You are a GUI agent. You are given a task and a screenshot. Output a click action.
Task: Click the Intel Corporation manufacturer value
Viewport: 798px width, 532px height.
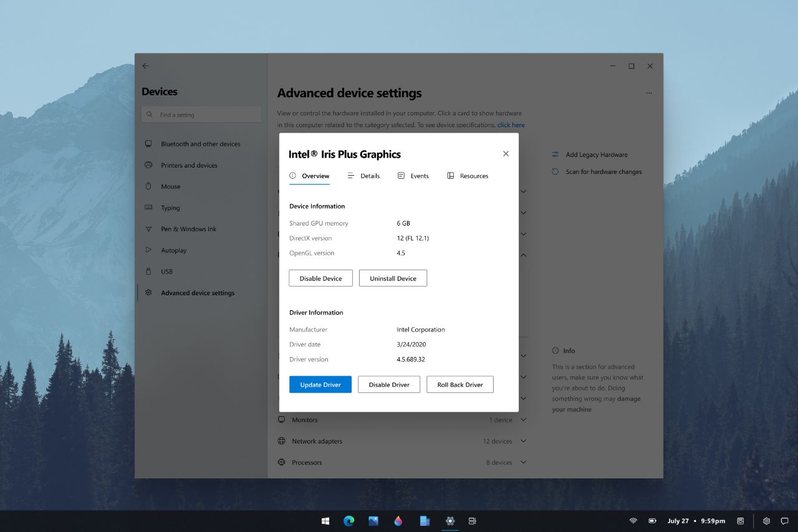pyautogui.click(x=421, y=330)
